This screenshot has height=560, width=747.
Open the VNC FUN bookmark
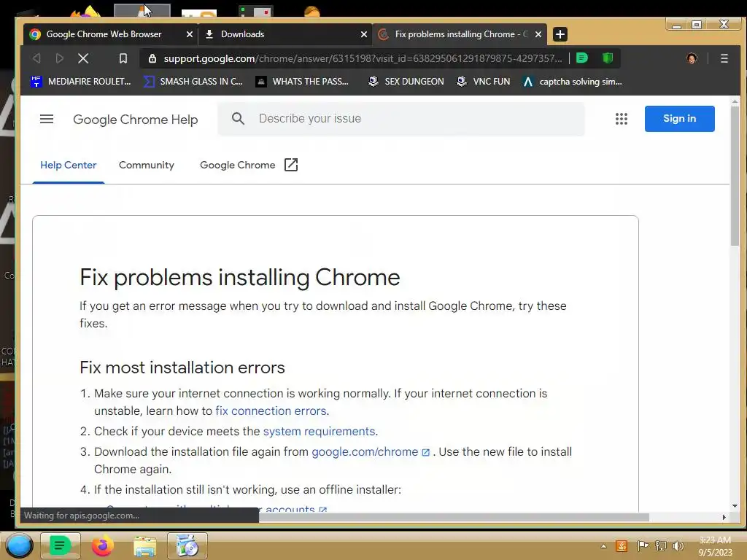(x=483, y=82)
